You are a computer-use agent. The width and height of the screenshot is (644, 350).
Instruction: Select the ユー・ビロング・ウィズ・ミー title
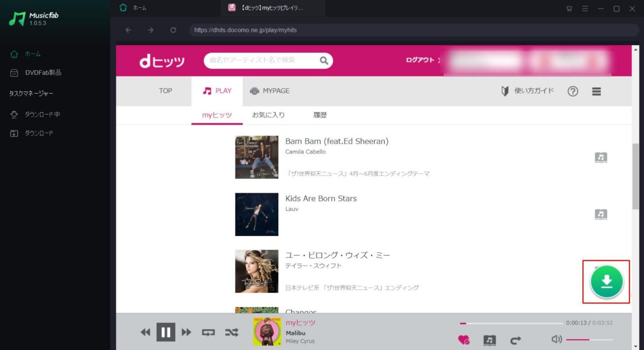click(x=338, y=255)
